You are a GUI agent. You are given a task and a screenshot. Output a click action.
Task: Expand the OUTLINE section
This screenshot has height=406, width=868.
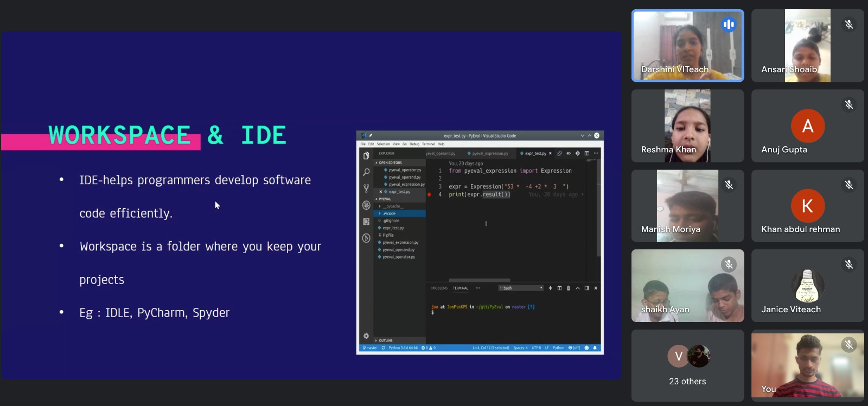pyautogui.click(x=385, y=340)
